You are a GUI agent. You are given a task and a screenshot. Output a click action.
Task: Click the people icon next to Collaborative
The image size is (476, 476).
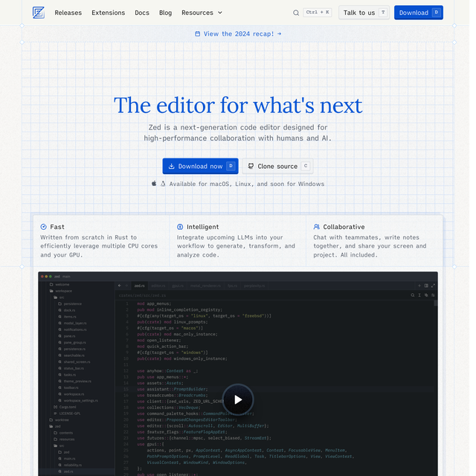pos(317,226)
